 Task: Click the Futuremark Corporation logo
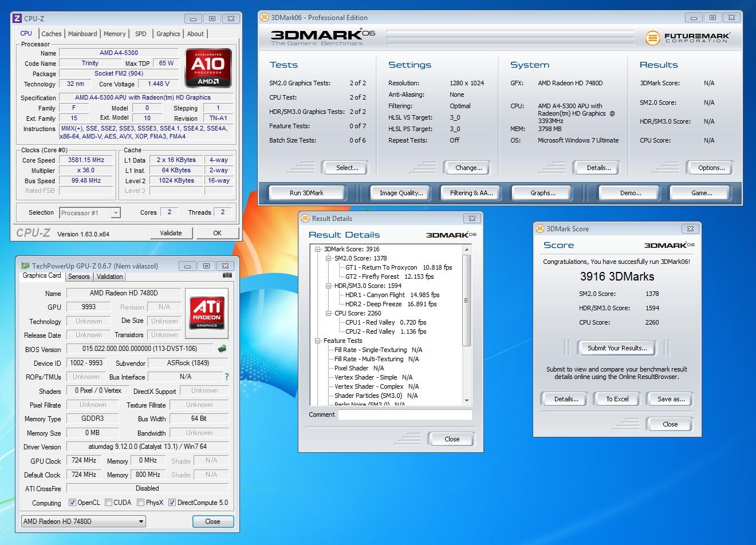(x=687, y=38)
